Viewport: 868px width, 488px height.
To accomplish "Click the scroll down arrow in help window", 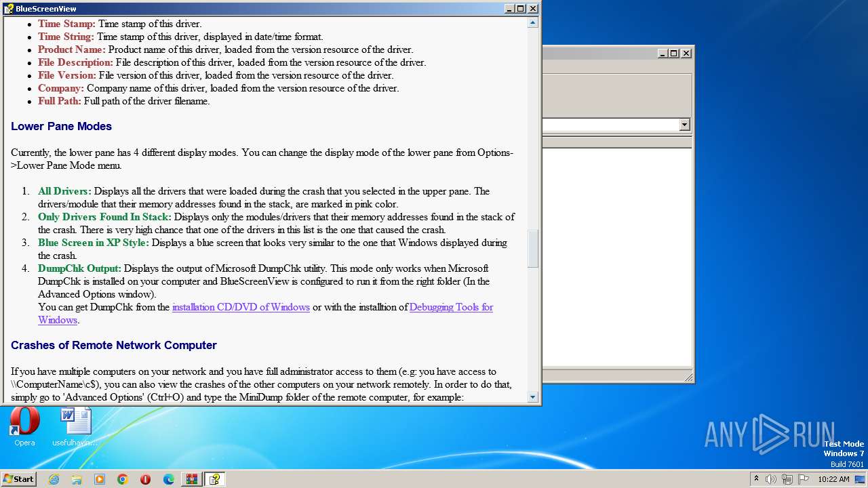I will (533, 397).
